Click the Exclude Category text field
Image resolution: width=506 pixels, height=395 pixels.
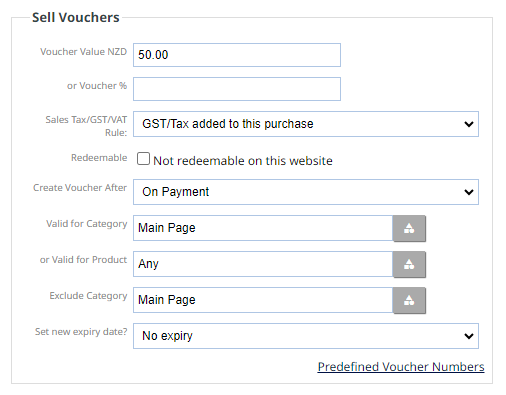coord(263,300)
